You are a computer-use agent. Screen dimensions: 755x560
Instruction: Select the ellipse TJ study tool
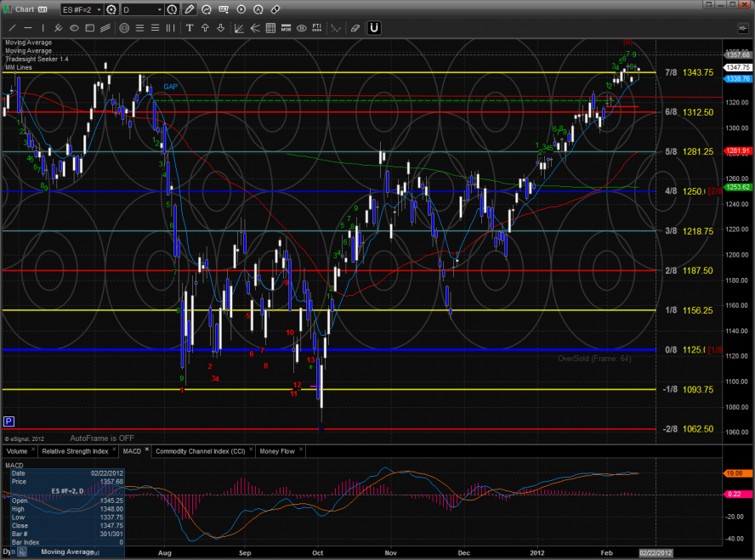coord(302,28)
